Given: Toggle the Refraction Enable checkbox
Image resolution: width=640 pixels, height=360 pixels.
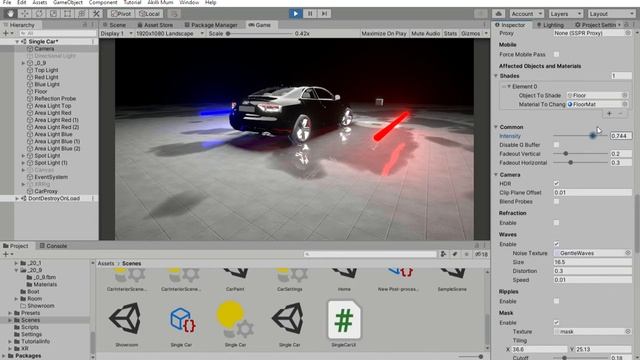Looking at the screenshot, I should coord(556,223).
